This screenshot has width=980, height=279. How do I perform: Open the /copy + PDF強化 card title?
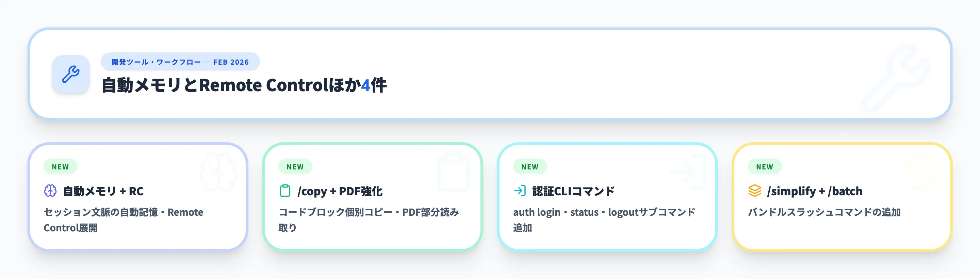click(x=340, y=191)
